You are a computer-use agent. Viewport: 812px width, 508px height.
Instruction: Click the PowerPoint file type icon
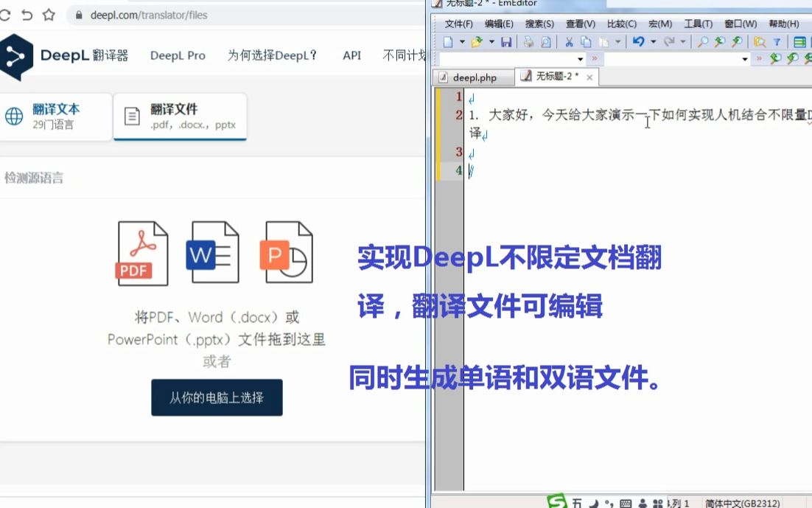coord(287,252)
